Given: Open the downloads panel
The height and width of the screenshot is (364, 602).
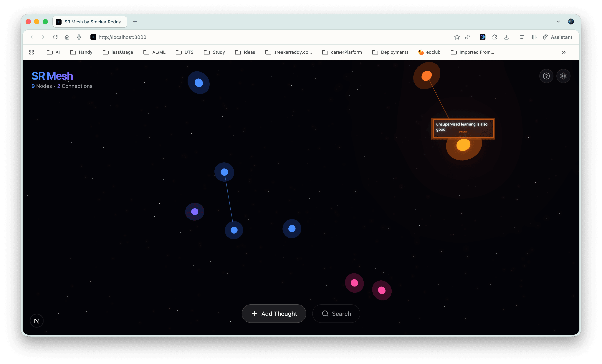Looking at the screenshot, I should tap(506, 37).
